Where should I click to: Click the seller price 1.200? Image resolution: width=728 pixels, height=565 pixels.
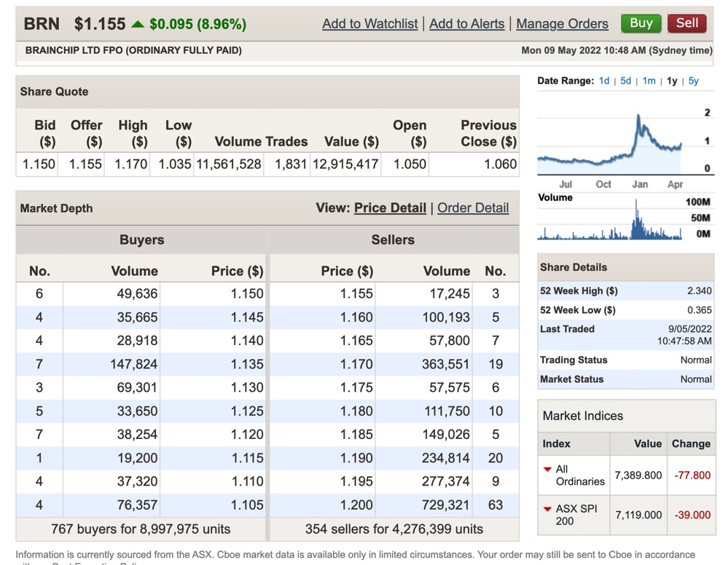point(356,505)
